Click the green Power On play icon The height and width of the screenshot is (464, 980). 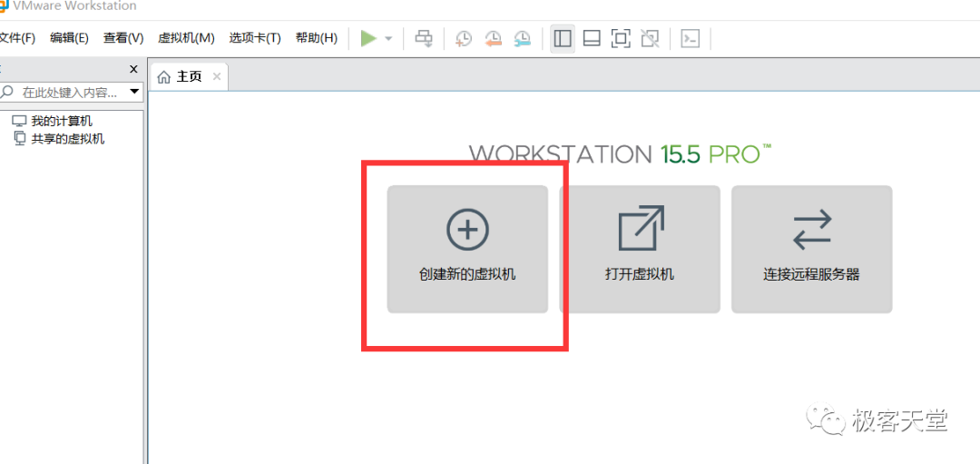coord(368,39)
